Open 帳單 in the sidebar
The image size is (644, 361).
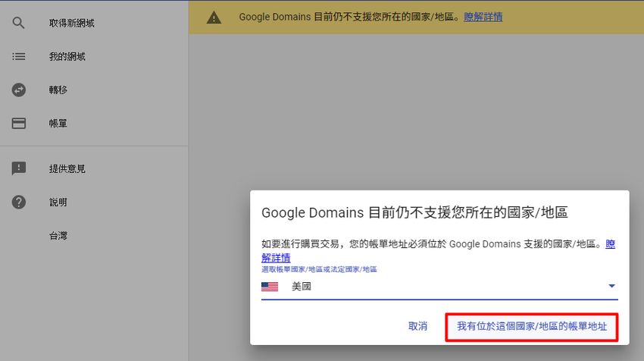coord(58,123)
